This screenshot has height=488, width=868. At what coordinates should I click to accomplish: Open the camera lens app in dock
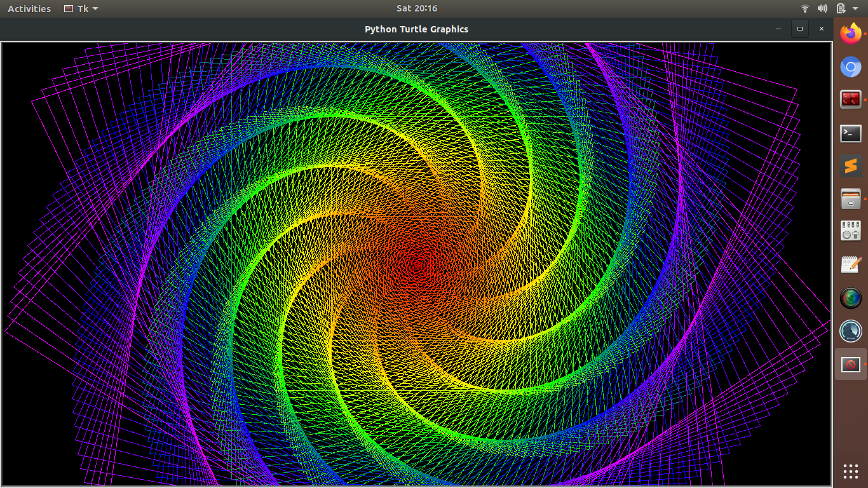click(851, 297)
